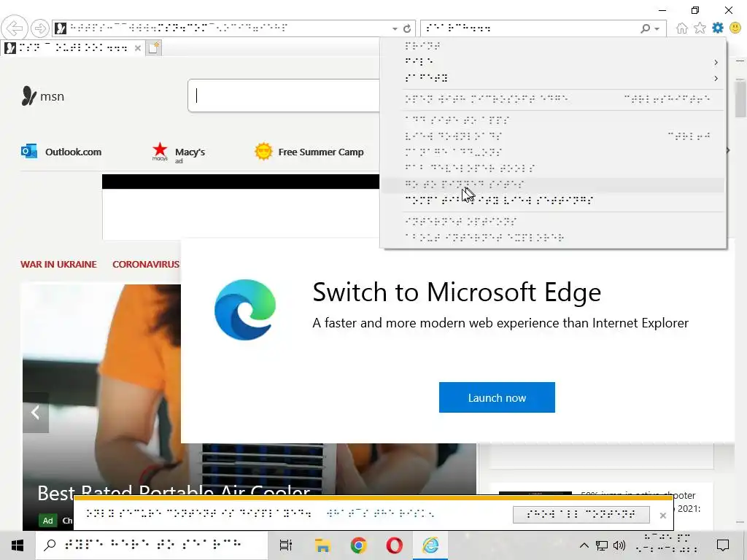Click the red Macy's star icon

coord(160,150)
